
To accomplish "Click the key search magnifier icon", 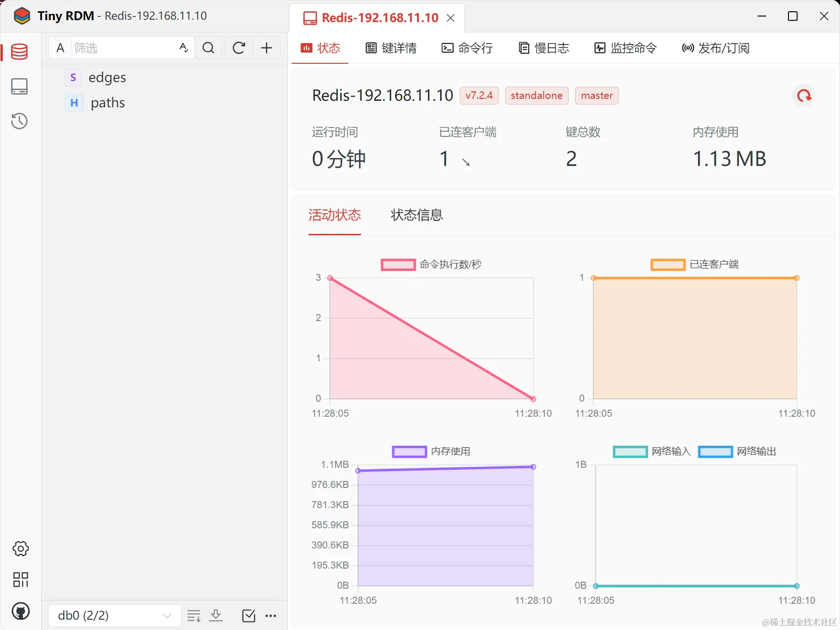I will [209, 48].
